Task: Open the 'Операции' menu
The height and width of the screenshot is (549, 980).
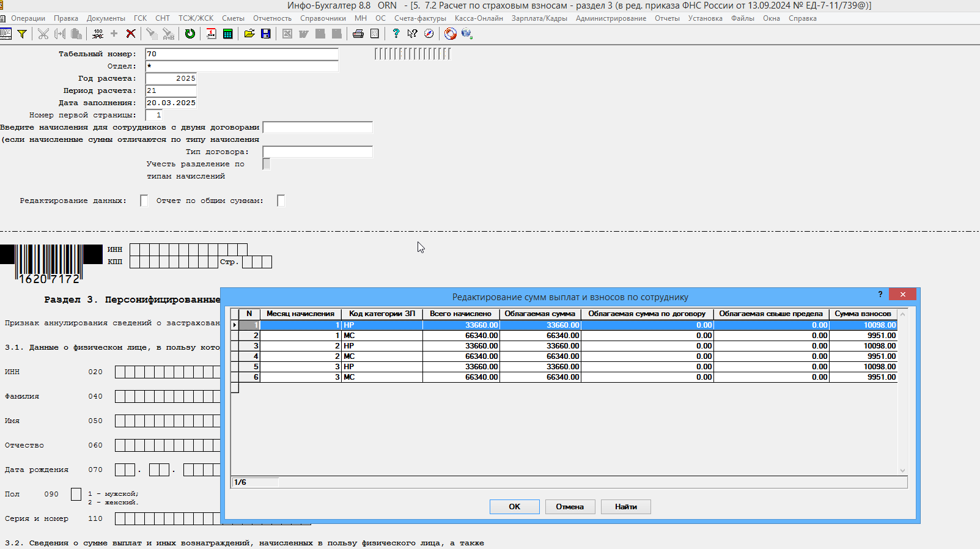Action: 28,18
